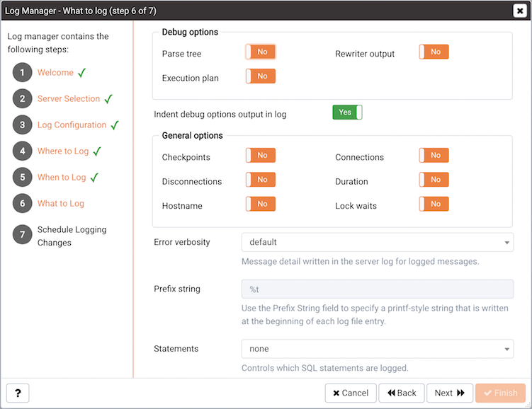The height and width of the screenshot is (409, 532).
Task: Click the green checkmark beside Where to Log
Action: 97,151
